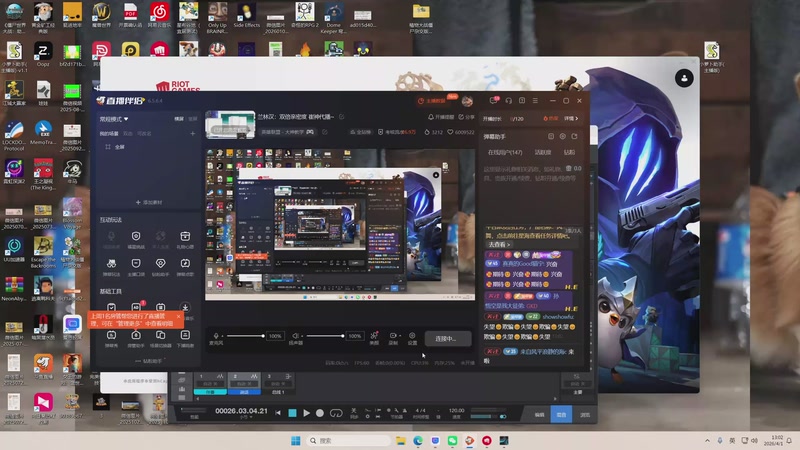The height and width of the screenshot is (450, 800).
Task: Select the 竖屏 portrait tab
Action: point(192,119)
